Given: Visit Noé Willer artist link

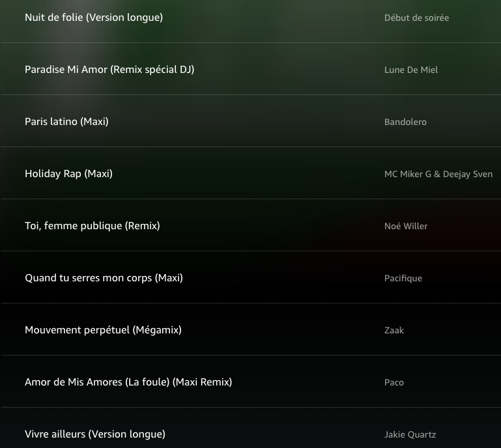Looking at the screenshot, I should pos(406,226).
